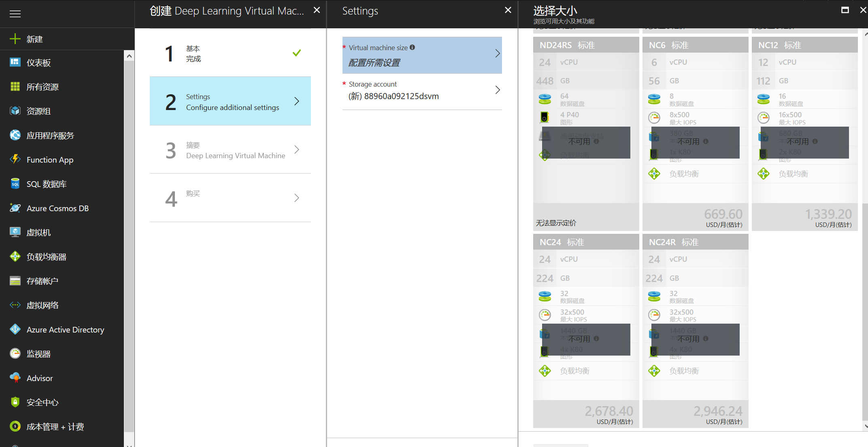Click the 虚拟网络 network icon

(15, 305)
